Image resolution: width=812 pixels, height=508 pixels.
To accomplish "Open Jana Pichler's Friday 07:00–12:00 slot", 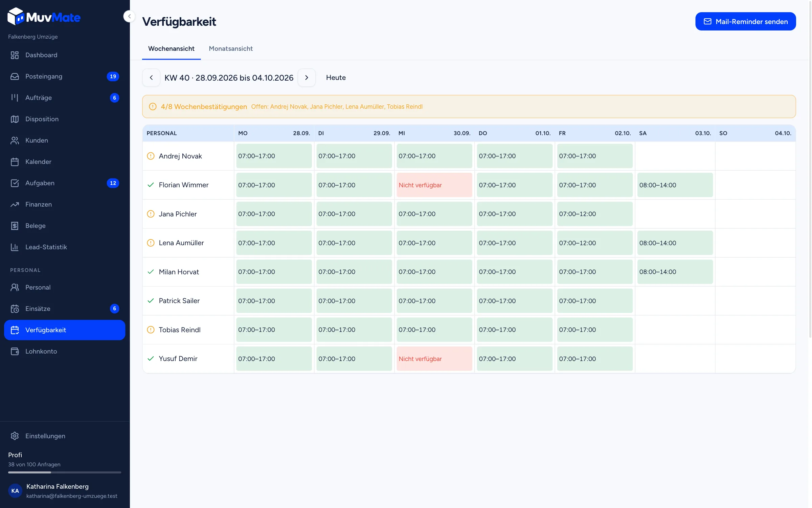I will point(594,214).
